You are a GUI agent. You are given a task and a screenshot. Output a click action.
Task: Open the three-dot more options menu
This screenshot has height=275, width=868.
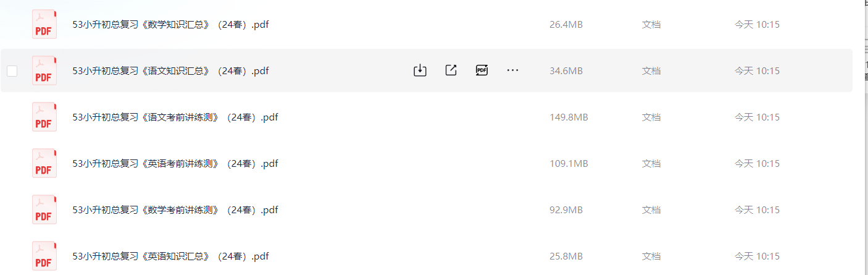click(512, 70)
